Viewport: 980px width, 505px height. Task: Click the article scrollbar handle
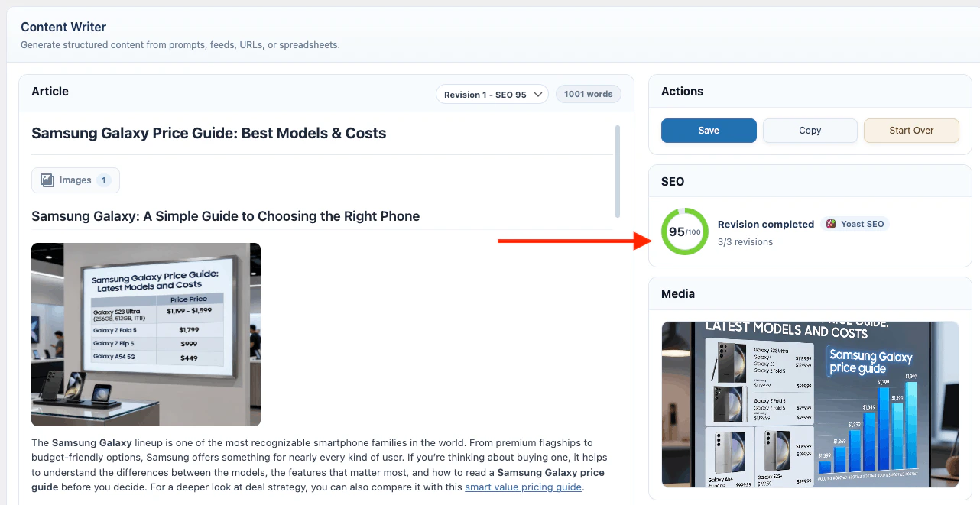coord(617,172)
